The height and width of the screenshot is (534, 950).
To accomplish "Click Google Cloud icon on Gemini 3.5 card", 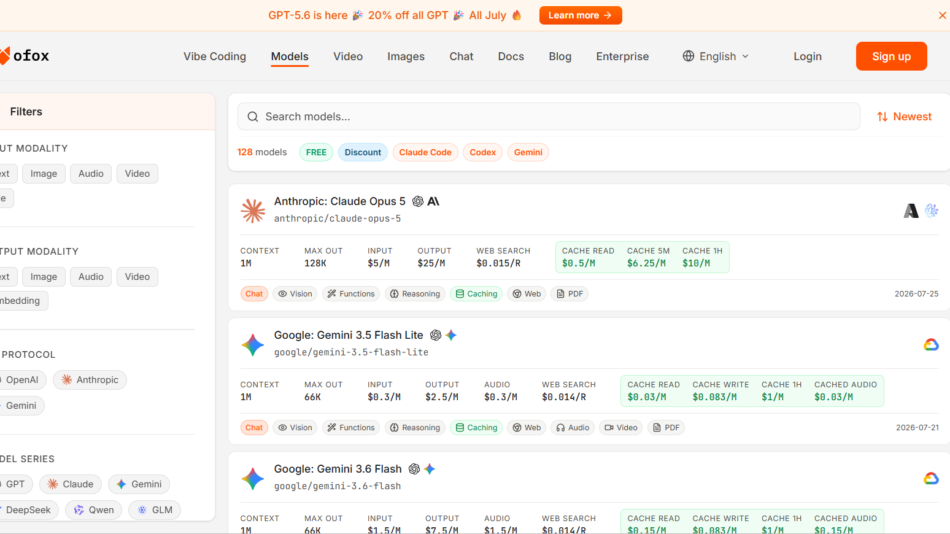I will (931, 344).
